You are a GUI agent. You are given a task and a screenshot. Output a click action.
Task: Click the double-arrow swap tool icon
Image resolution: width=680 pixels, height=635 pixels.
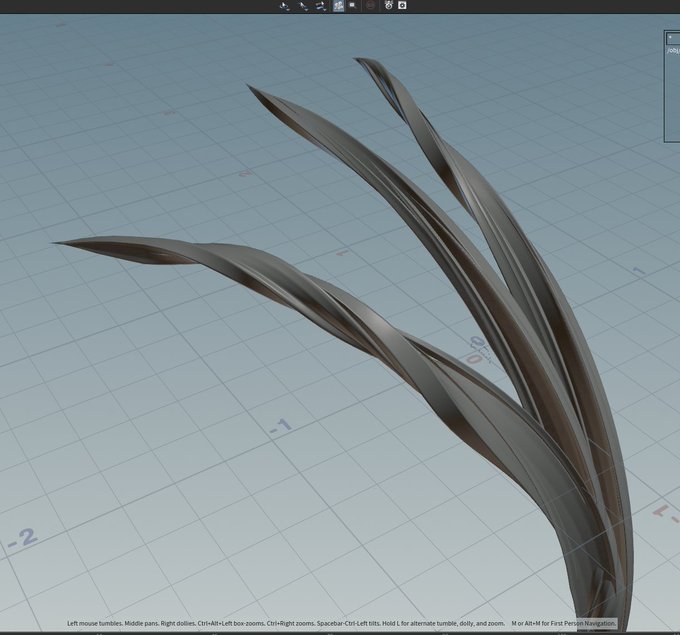(321, 6)
